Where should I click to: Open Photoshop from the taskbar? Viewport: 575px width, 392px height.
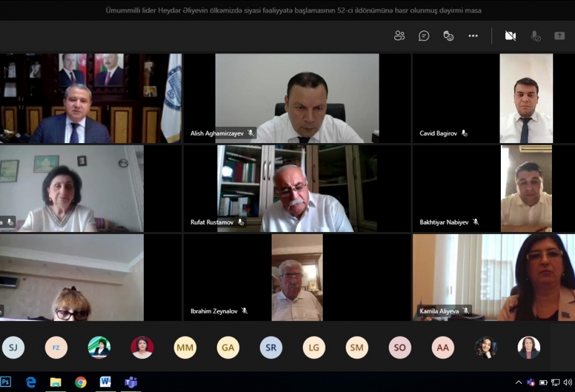pos(6,382)
